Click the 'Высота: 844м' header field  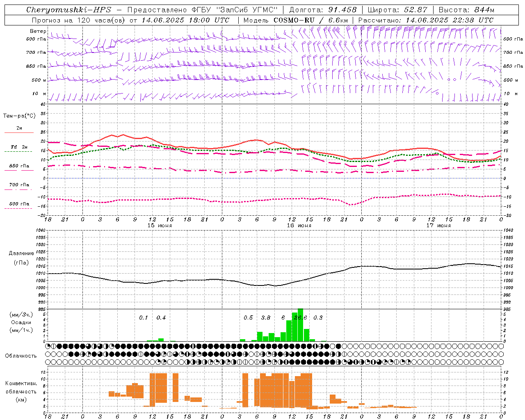466,10
